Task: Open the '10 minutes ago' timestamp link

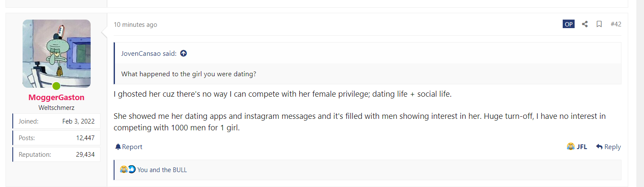Action: coord(135,25)
